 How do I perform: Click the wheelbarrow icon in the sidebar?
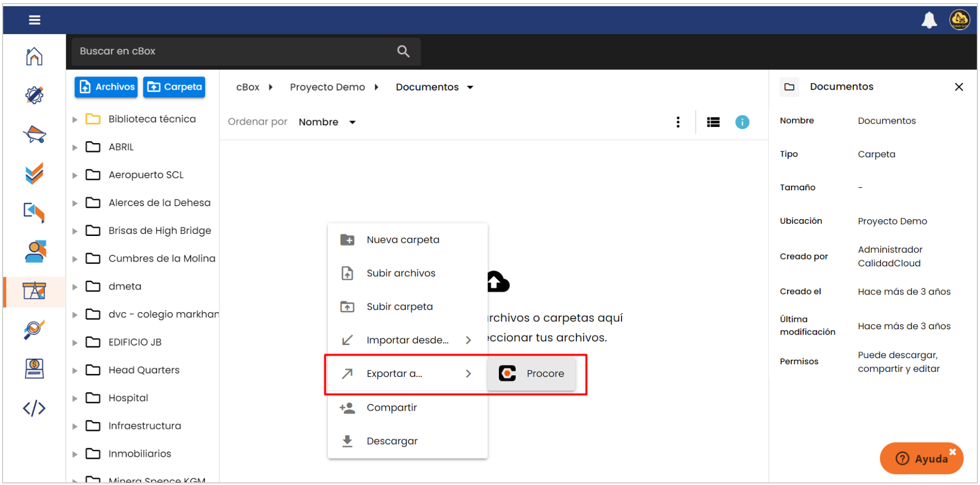coord(34,134)
